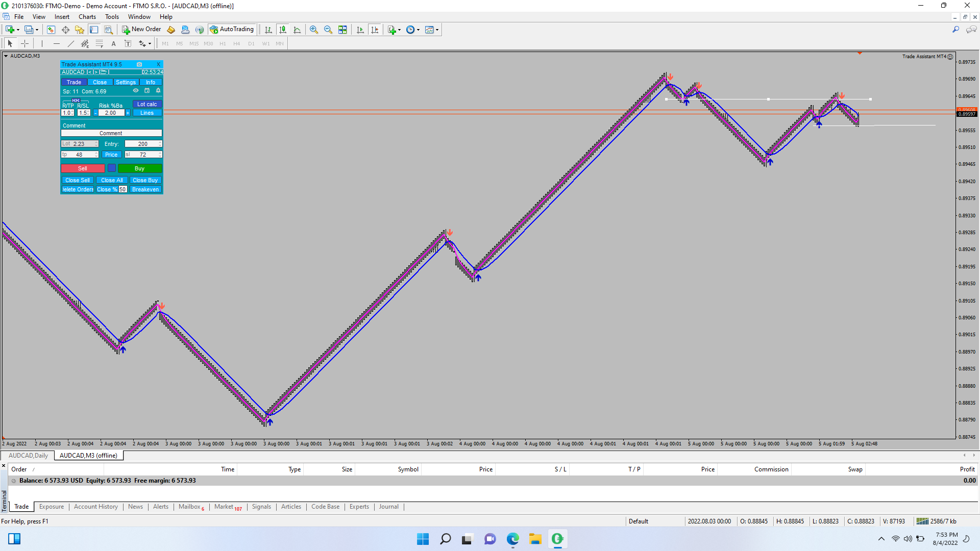Take panel screenshot with camera icon
Screen dimensions: 980x551
139,64
